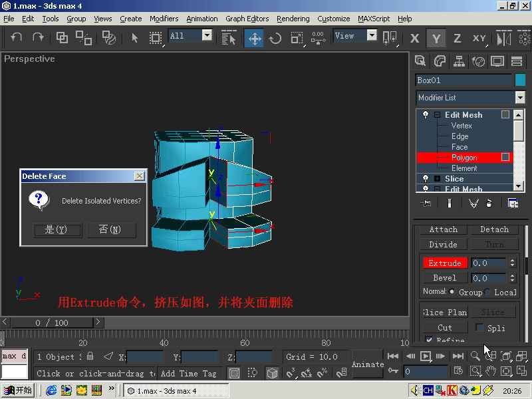Toggle the selection lock padlock icon
The height and width of the screenshot is (399, 532).
click(x=90, y=356)
